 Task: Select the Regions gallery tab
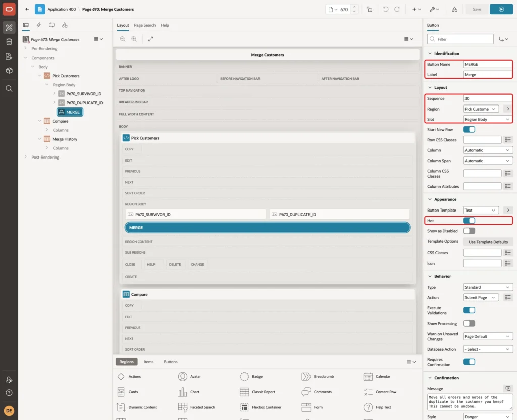pos(126,362)
